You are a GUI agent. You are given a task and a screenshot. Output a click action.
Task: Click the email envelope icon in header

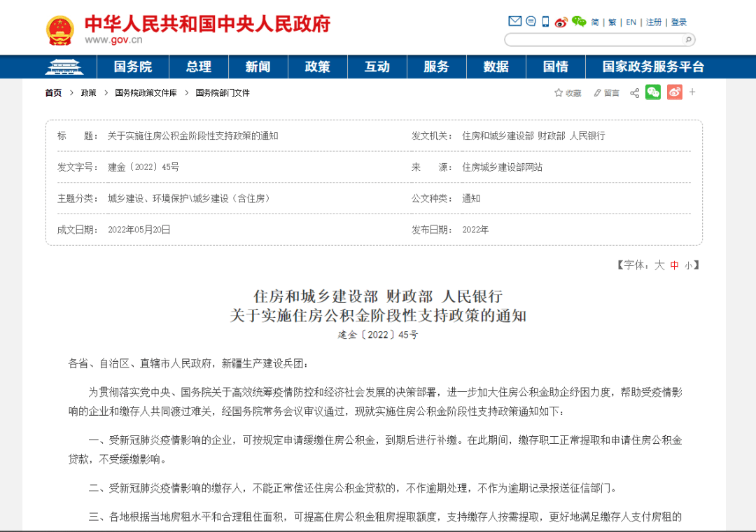515,22
